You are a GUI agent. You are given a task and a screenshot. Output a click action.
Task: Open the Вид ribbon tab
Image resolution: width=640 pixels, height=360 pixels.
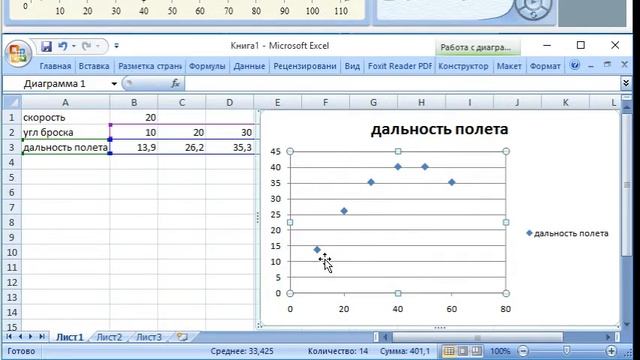coord(352,66)
